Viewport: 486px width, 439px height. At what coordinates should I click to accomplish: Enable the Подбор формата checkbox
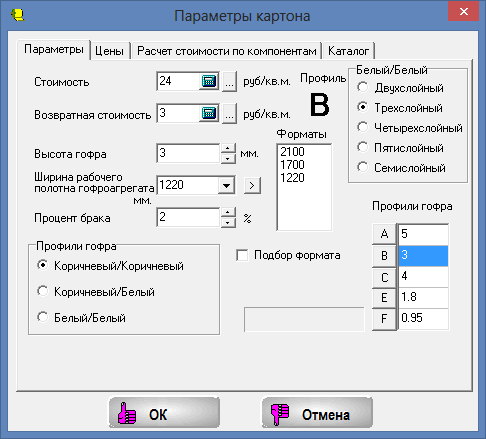[242, 255]
